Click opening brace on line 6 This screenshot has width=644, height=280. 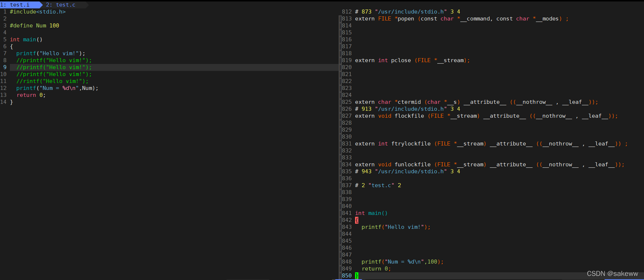[x=11, y=46]
